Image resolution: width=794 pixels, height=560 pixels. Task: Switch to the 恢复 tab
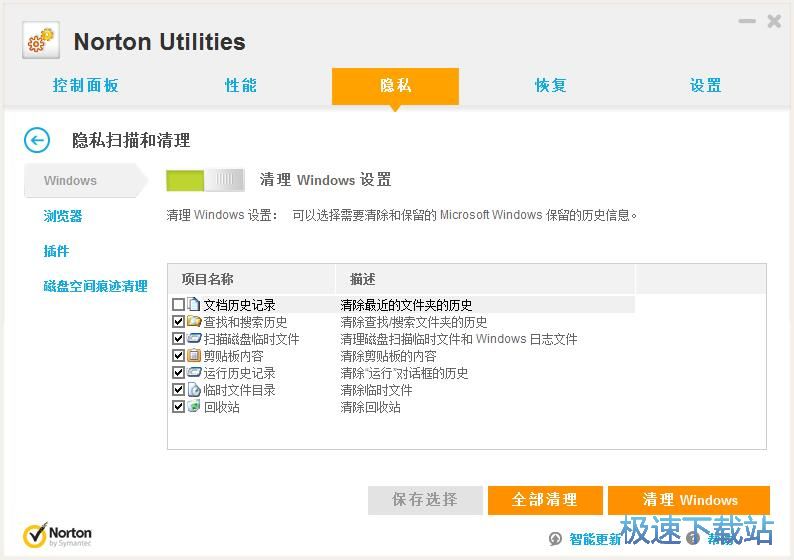click(x=551, y=86)
